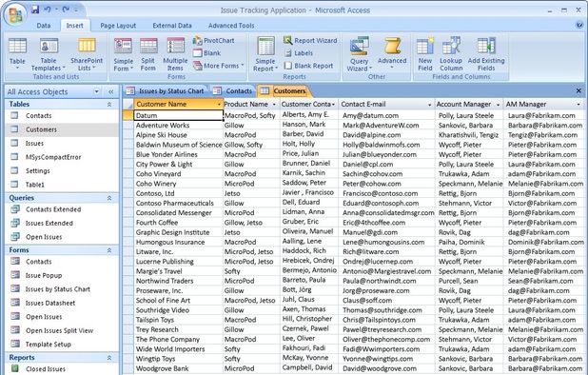The height and width of the screenshot is (375, 588).
Task: Open All Access Objects category dropdown
Action: (97, 91)
